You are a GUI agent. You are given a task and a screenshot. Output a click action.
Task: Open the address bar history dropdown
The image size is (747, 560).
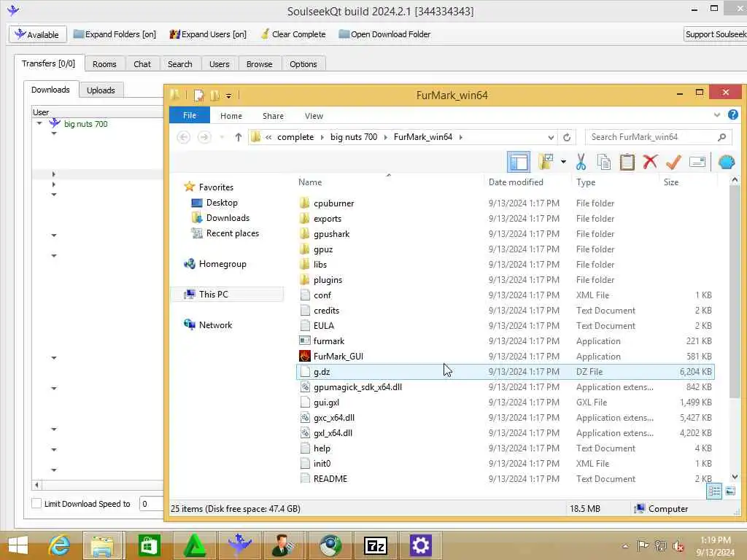550,137
